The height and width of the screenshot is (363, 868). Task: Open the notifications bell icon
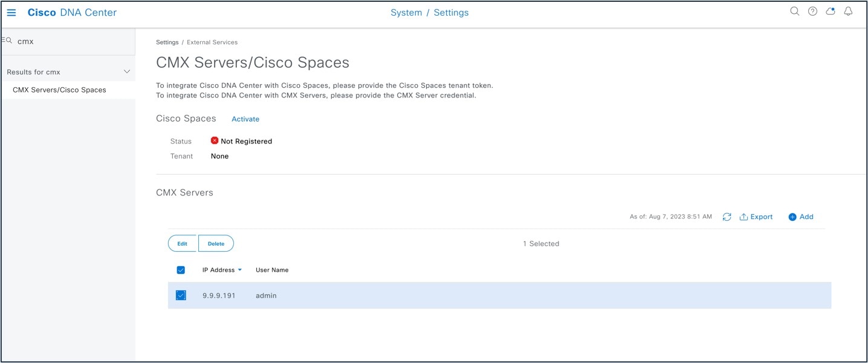click(848, 11)
